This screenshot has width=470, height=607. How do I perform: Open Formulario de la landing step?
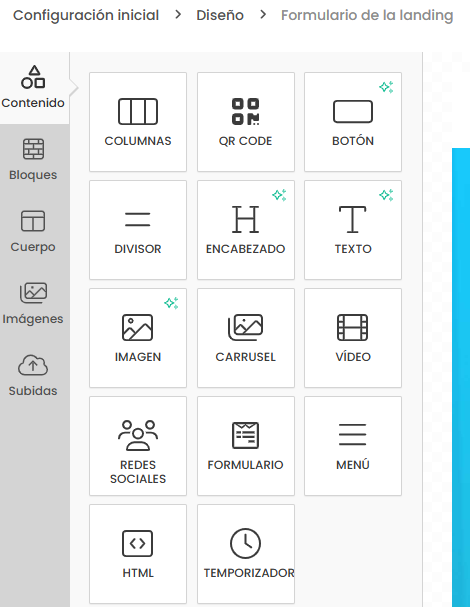coord(367,15)
